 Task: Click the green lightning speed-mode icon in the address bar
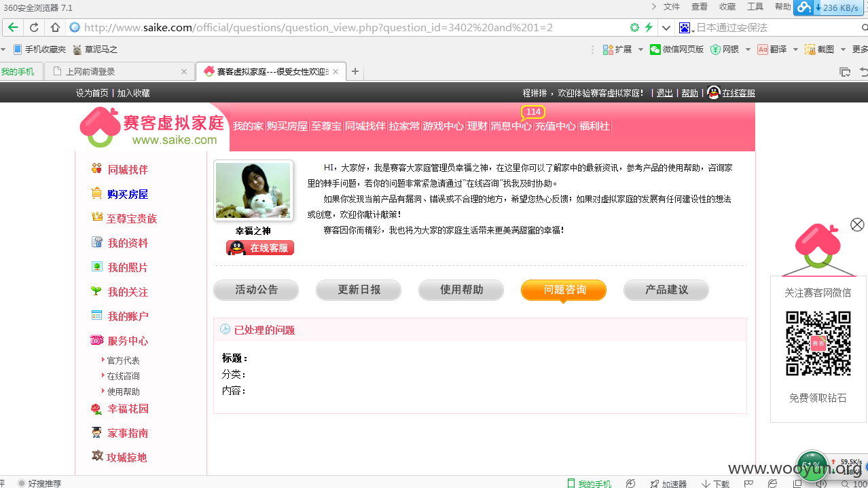(649, 28)
